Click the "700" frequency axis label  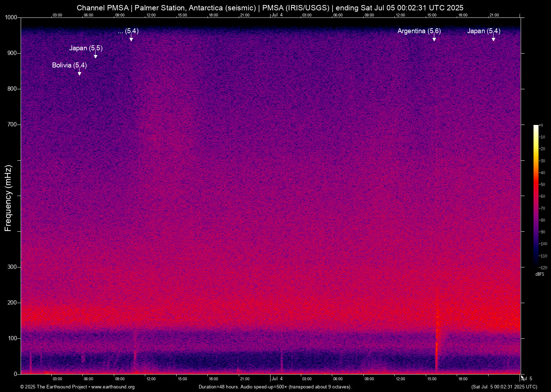tap(12, 125)
